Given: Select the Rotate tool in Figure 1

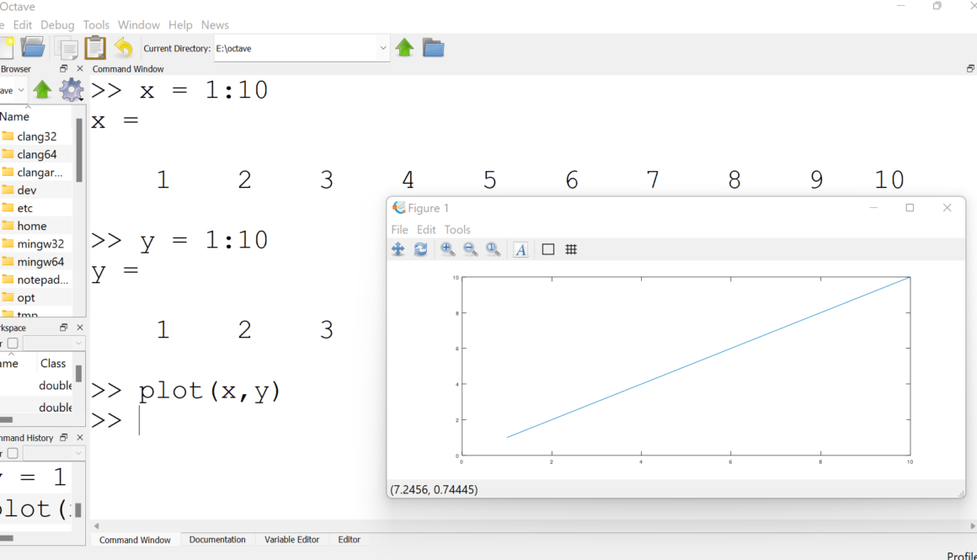Looking at the screenshot, I should (420, 250).
